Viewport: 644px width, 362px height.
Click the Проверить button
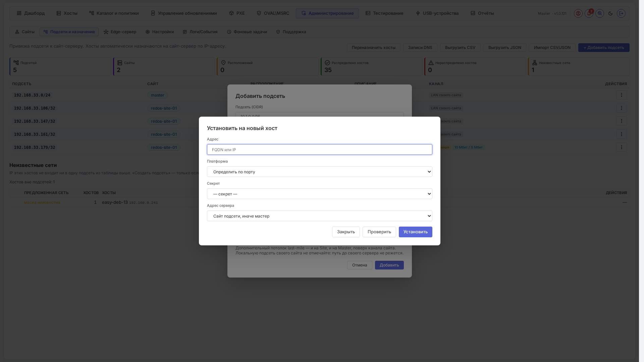point(379,232)
